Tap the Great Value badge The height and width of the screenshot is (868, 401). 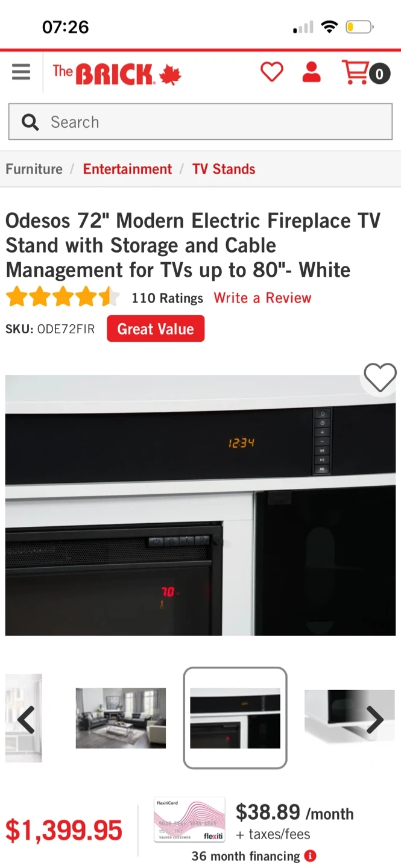point(156,329)
